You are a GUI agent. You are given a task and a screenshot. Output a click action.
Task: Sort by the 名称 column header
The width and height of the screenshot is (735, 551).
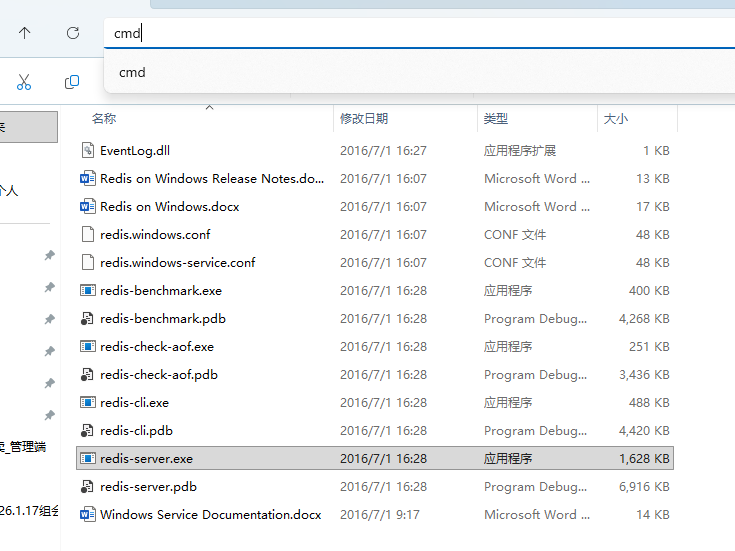coord(104,119)
